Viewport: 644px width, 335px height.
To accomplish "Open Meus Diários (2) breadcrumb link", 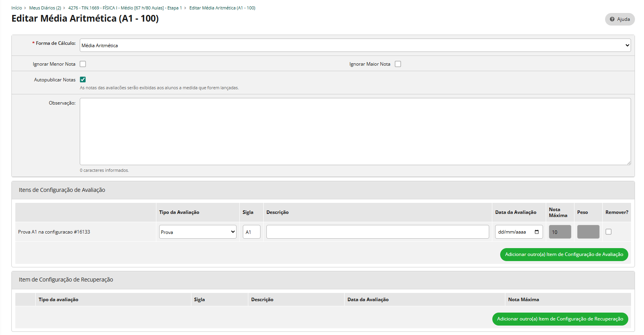I will tap(45, 8).
